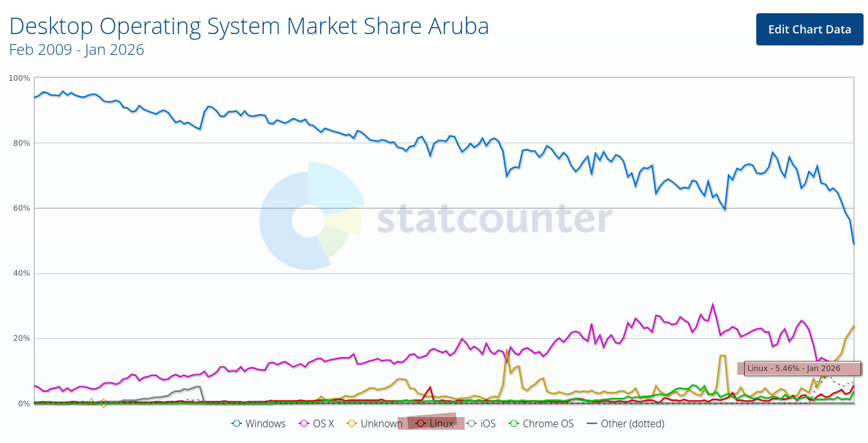
Task: Hide the OS X series via legend text
Action: pos(324,424)
